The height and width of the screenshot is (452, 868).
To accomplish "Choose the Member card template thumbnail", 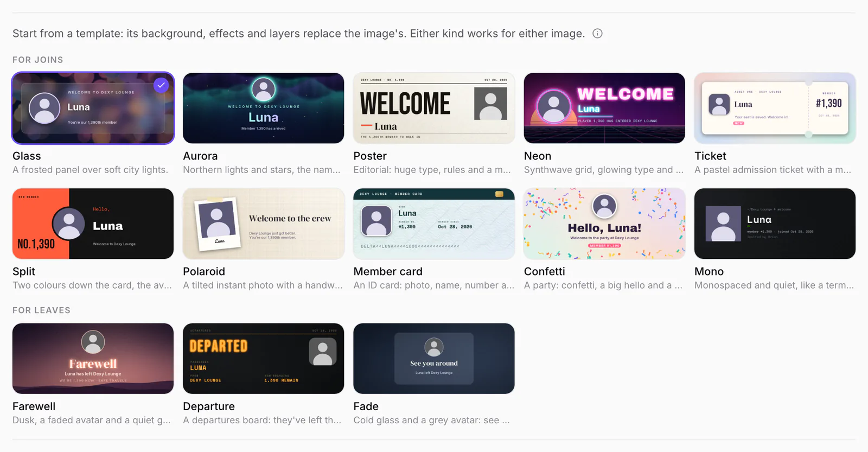I will (x=434, y=224).
